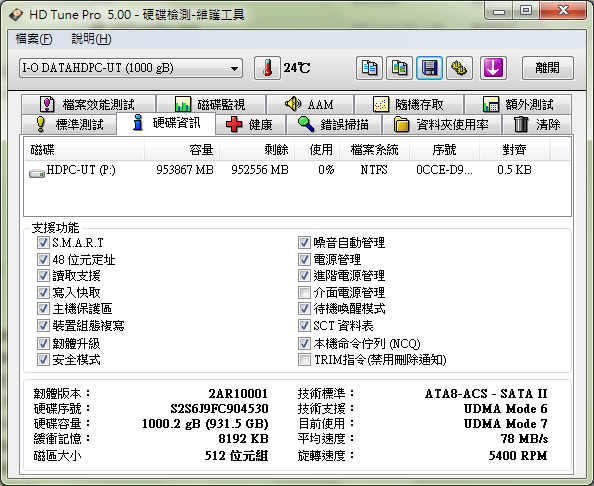Click the purple down-arrow icon

tap(493, 68)
